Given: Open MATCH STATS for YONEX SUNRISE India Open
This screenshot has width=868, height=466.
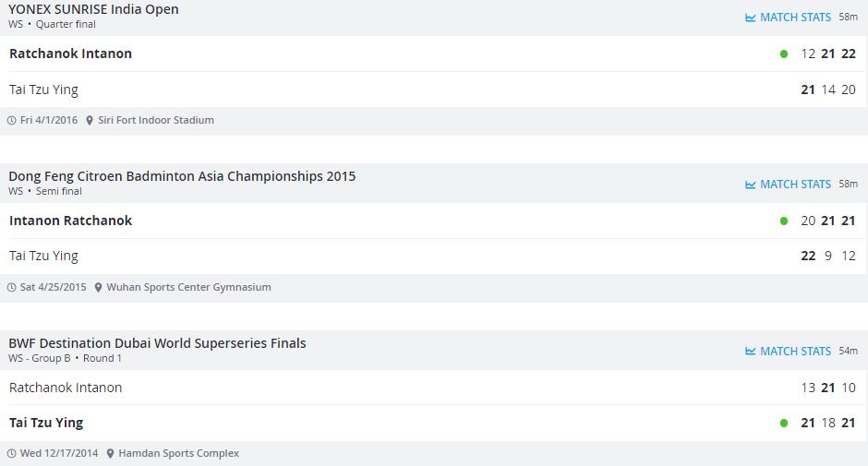Looking at the screenshot, I should [795, 18].
